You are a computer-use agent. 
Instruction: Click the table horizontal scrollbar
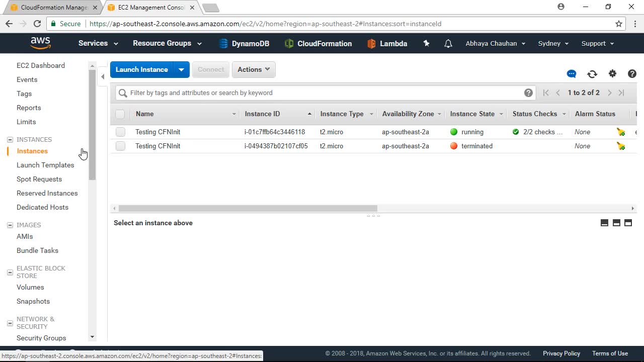248,208
